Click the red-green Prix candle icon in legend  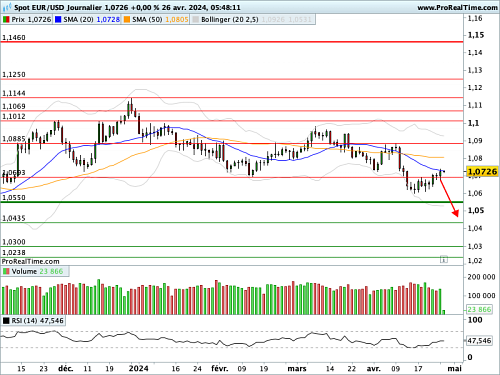click(6, 20)
